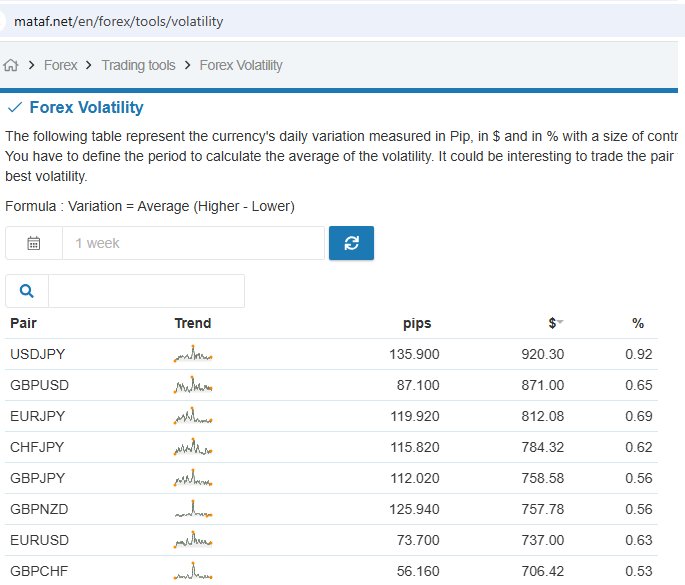Click the 0.63 percent value

(x=639, y=540)
